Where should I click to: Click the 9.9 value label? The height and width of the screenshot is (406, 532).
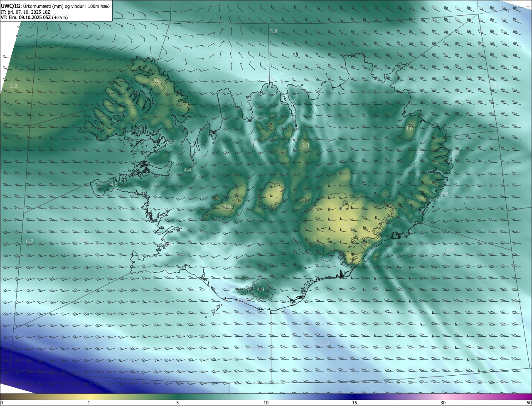point(271,79)
